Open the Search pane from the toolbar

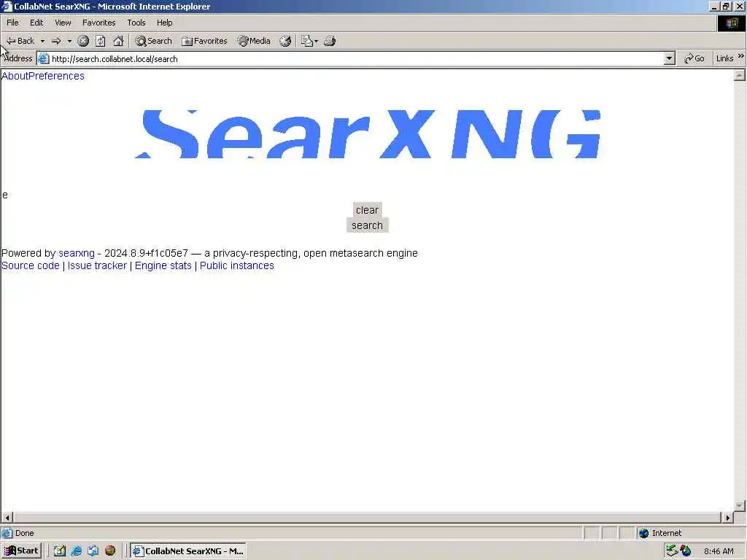coord(153,41)
